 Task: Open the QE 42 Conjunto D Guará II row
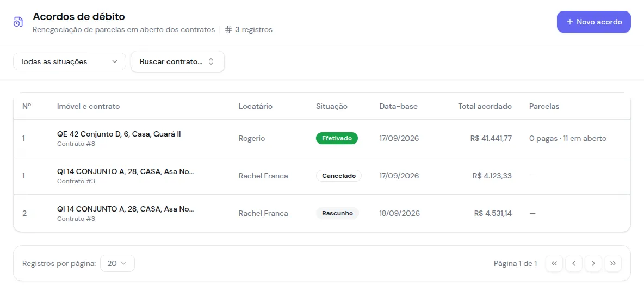(x=321, y=138)
